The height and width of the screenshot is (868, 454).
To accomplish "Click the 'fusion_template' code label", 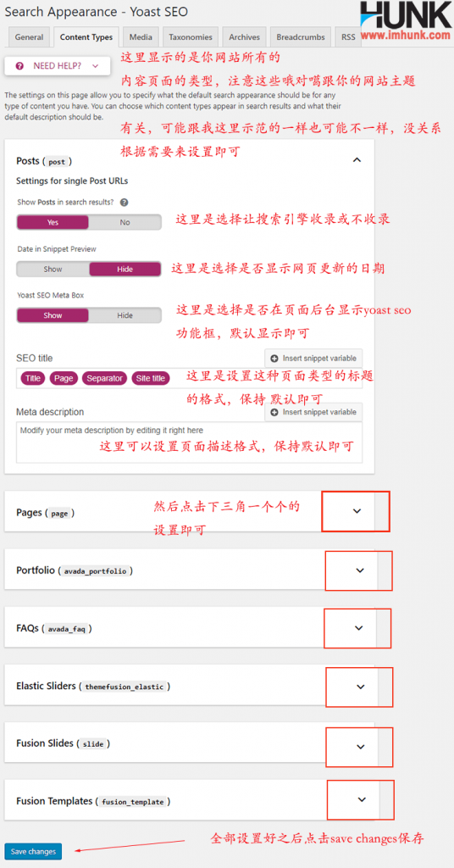I will (x=133, y=802).
